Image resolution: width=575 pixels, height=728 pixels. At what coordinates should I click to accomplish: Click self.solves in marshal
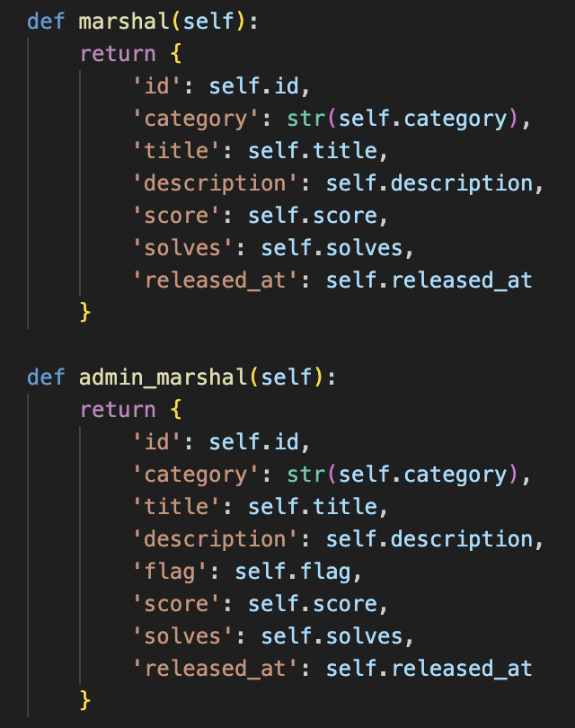pos(332,248)
